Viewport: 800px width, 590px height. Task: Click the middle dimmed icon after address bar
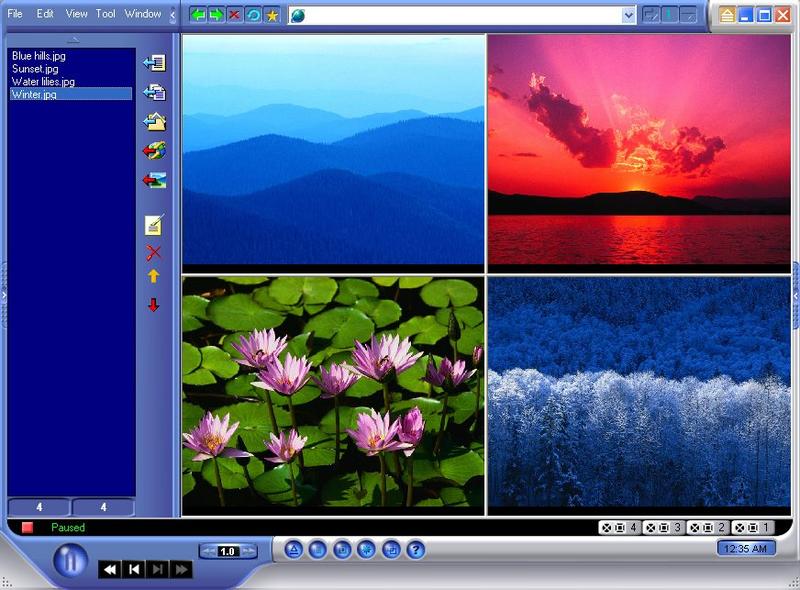[x=669, y=15]
